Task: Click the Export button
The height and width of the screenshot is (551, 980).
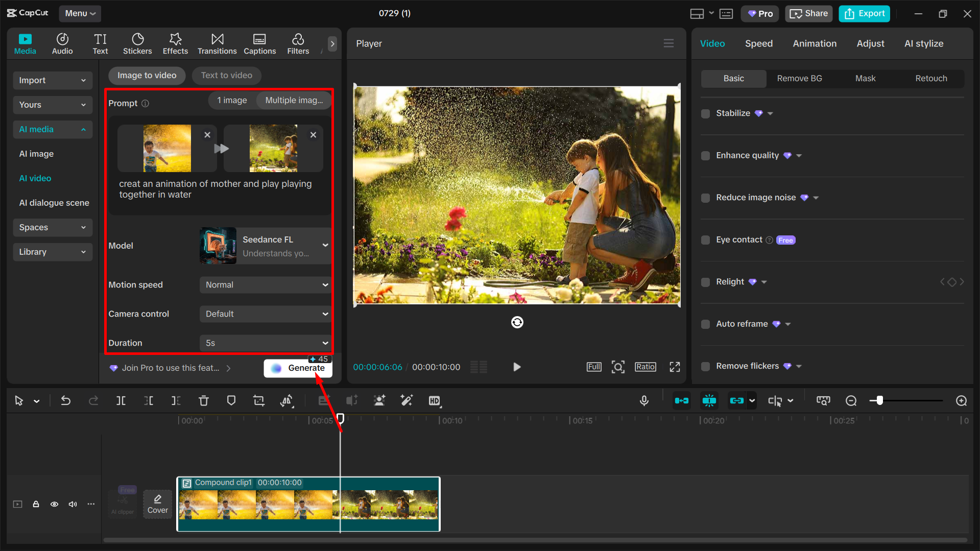Action: [864, 13]
